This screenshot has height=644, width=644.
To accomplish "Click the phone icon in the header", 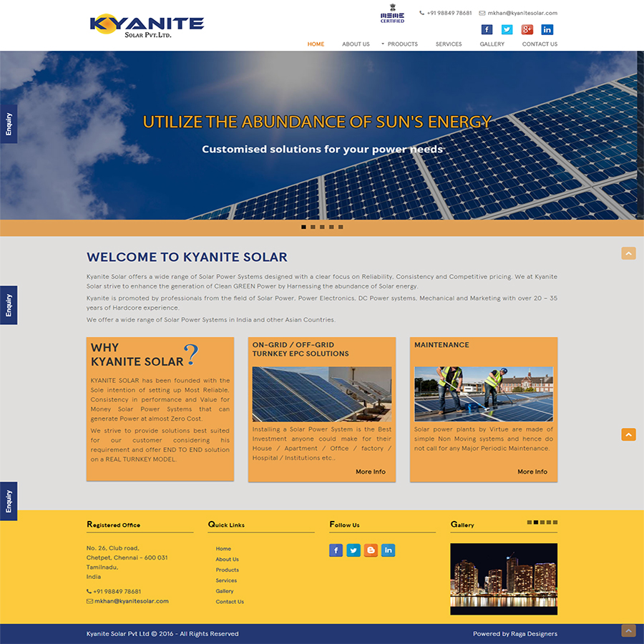I will click(421, 13).
